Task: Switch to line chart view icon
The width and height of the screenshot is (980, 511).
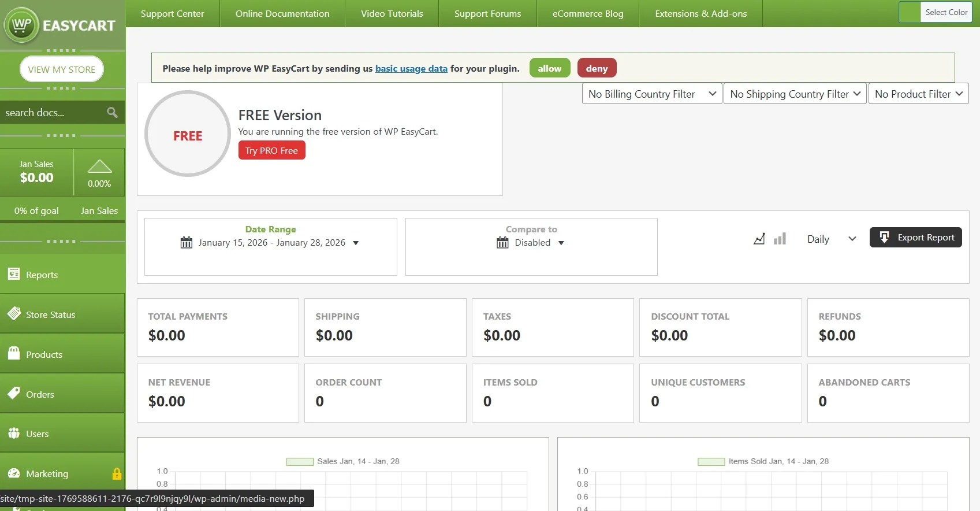Action: tap(759, 239)
